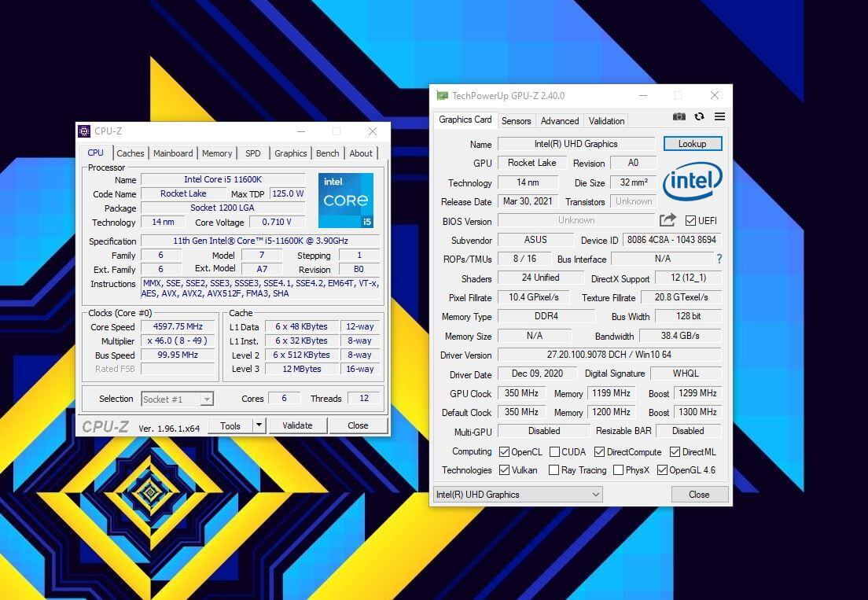Switch to the Sensors tab in GPU-Z

click(516, 120)
